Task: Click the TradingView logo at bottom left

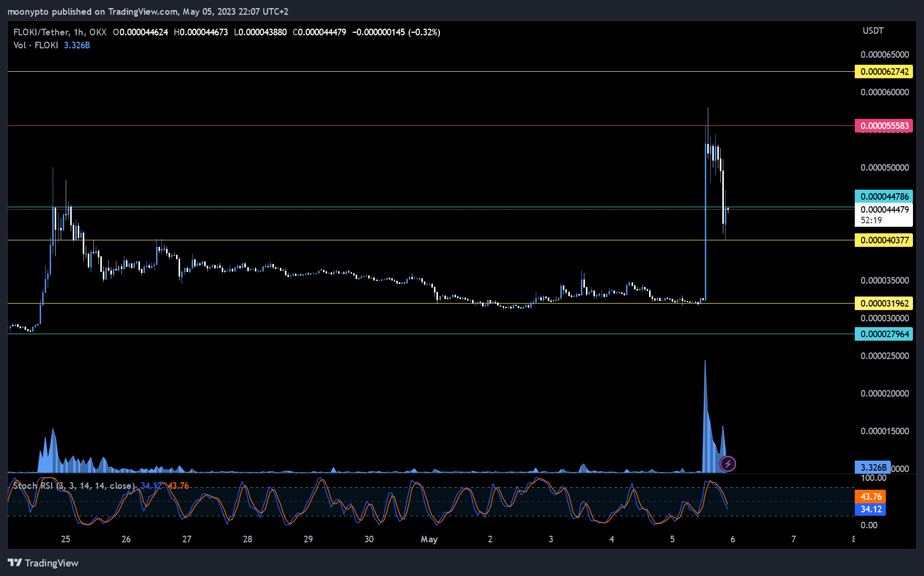Action: click(43, 563)
